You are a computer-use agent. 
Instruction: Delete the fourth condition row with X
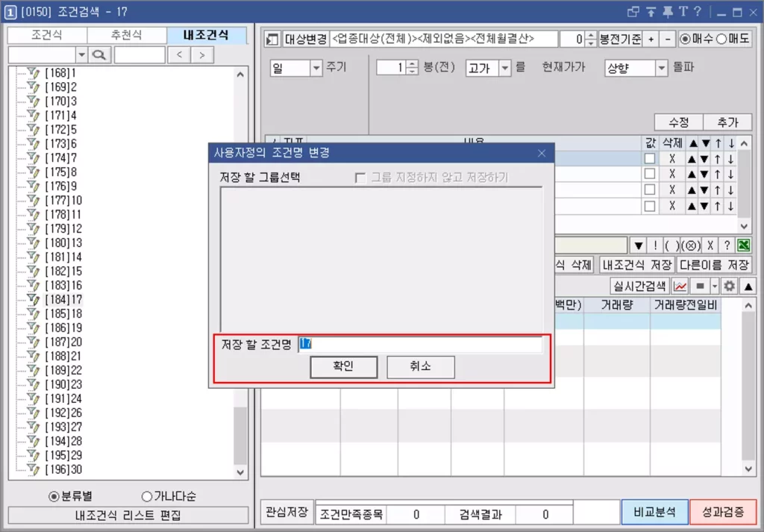coord(672,206)
